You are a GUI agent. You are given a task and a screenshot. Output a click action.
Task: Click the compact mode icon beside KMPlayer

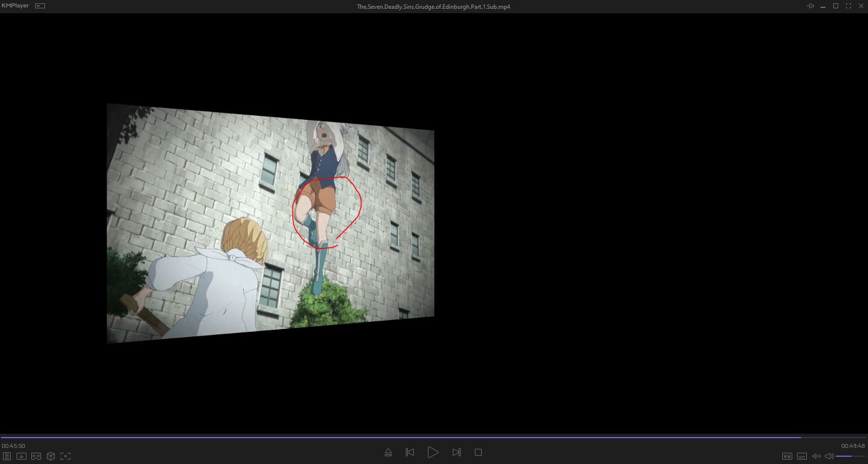tap(40, 6)
